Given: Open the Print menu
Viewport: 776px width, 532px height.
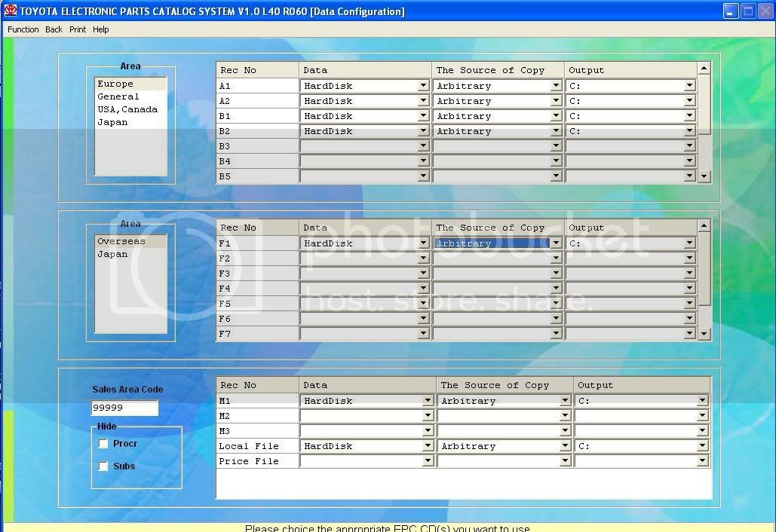Looking at the screenshot, I should 78,29.
